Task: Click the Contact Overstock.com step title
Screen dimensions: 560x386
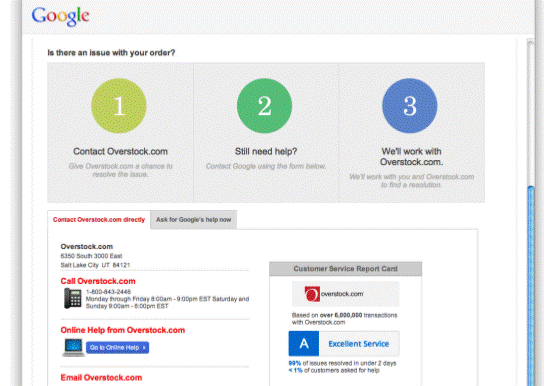Action: click(120, 151)
